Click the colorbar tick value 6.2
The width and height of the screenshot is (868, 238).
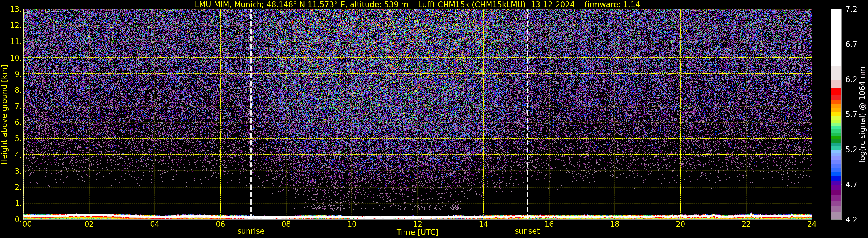point(851,79)
